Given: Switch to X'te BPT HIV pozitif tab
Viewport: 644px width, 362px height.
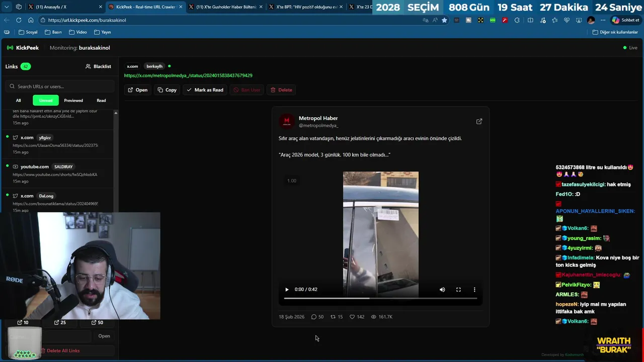Looking at the screenshot, I should coord(306,7).
